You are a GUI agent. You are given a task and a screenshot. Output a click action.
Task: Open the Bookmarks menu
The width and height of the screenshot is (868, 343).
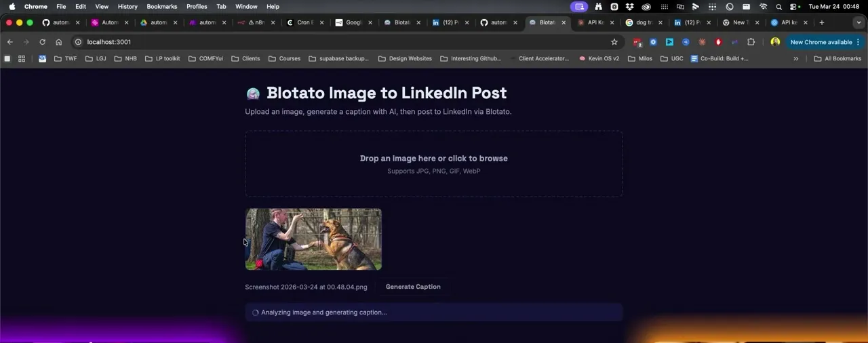point(161,7)
